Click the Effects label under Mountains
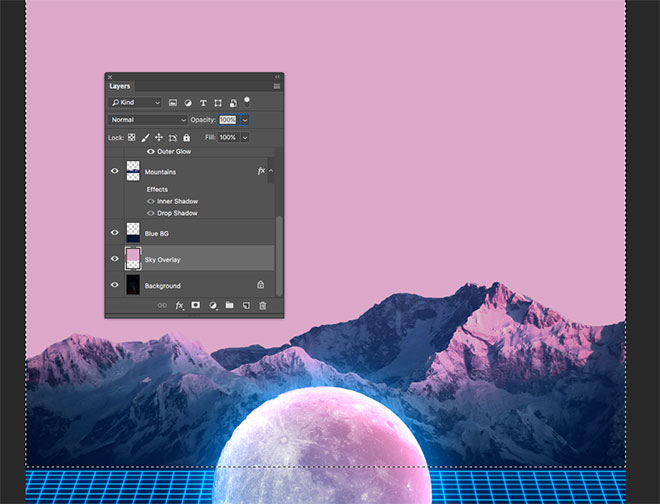660x504 pixels. pos(157,189)
